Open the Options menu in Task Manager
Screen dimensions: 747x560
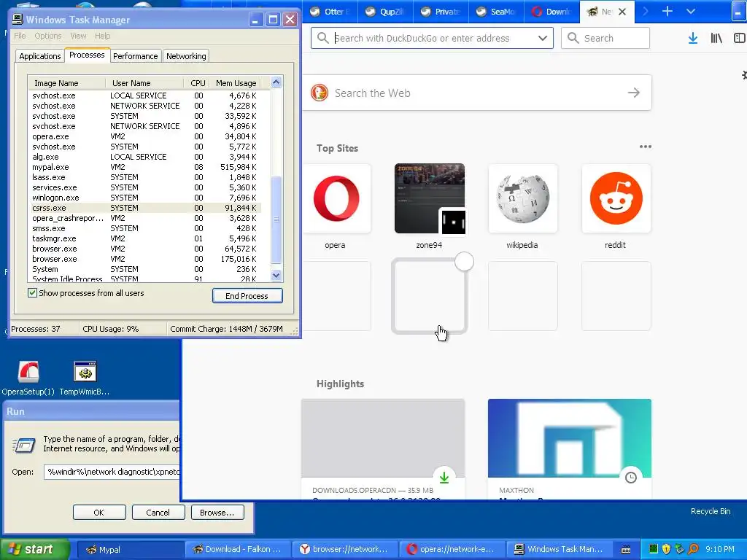pos(47,36)
